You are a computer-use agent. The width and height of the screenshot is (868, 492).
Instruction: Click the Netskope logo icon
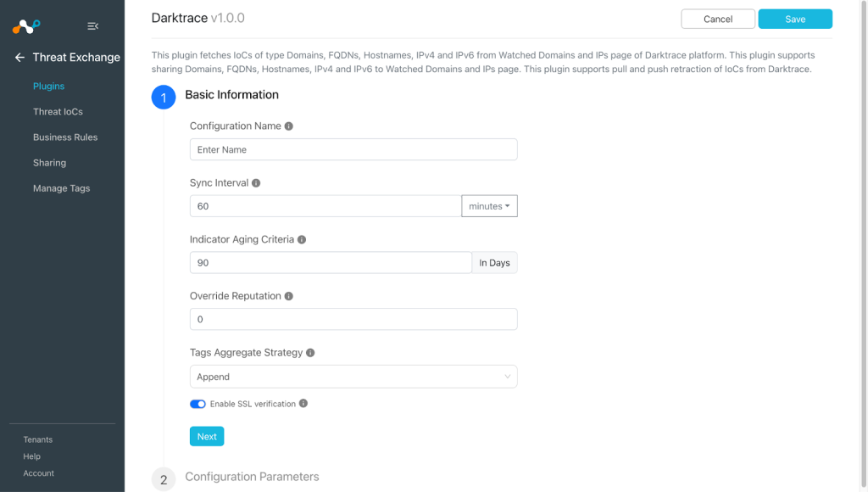(26, 26)
